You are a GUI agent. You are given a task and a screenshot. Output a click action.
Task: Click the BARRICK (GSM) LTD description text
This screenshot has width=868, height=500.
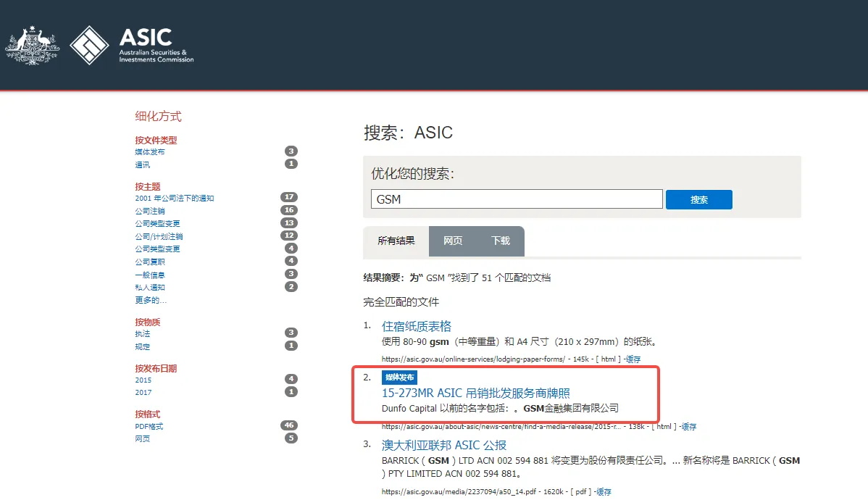[591, 467]
